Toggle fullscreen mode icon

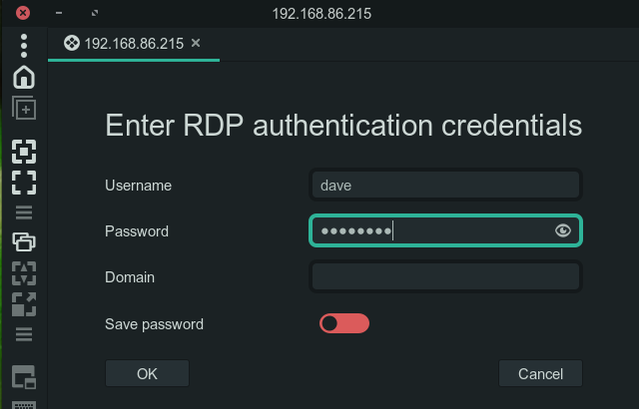point(24,182)
